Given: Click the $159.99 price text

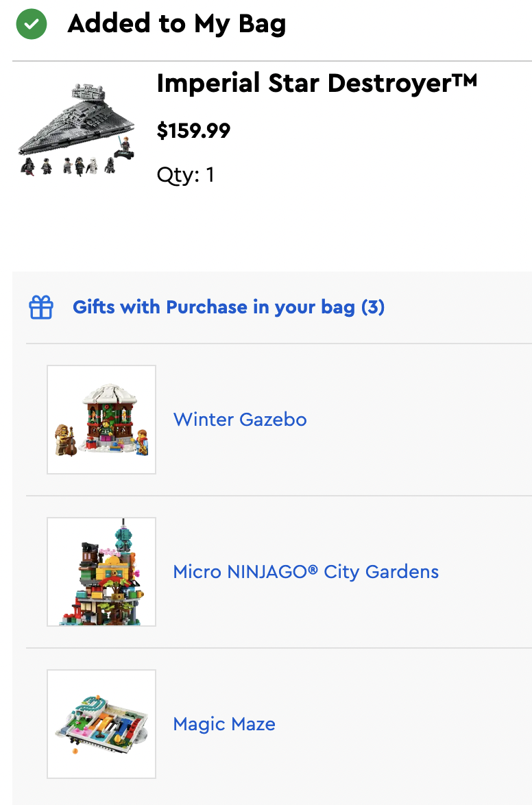Looking at the screenshot, I should click(193, 130).
